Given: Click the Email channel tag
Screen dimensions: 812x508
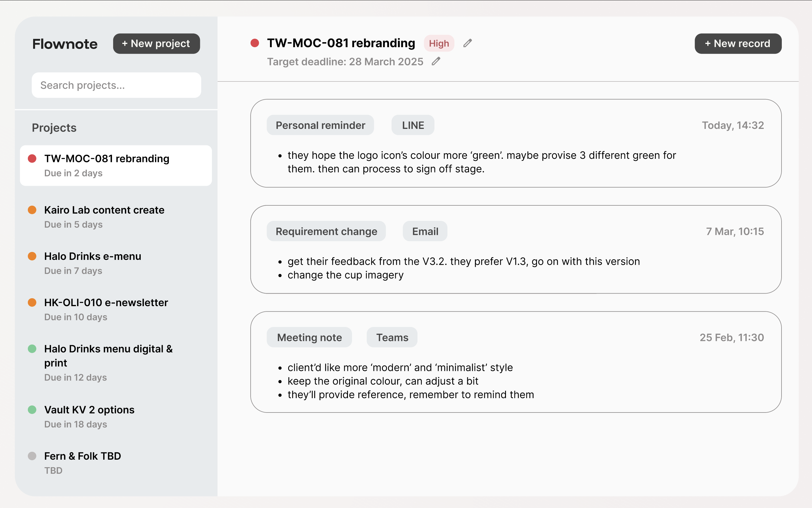Looking at the screenshot, I should (x=425, y=231).
